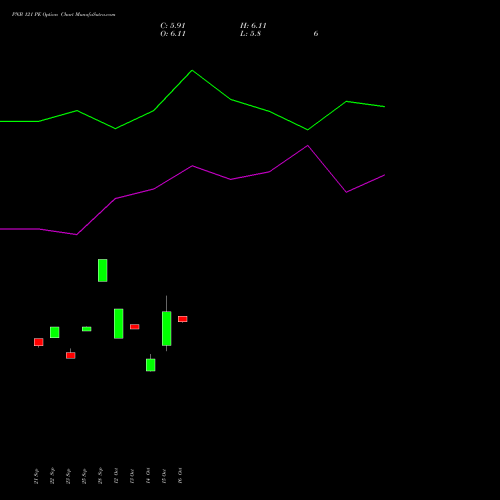Click the green candle with the long upper wick

tap(167, 328)
